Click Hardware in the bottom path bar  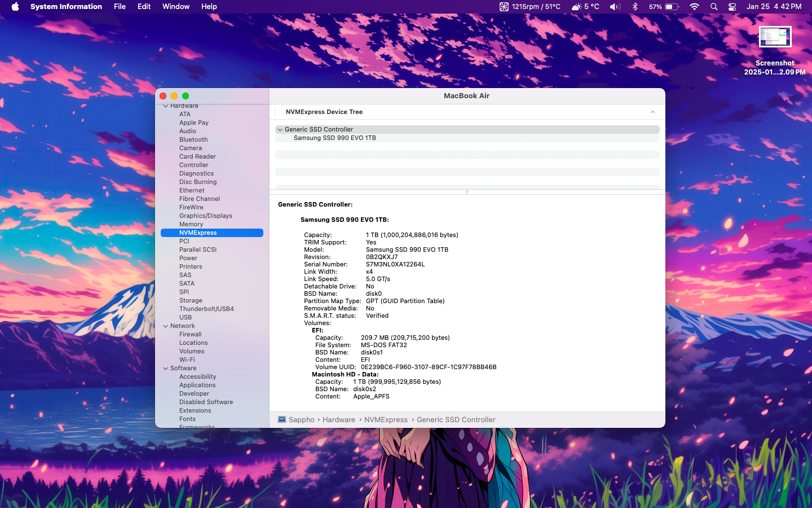click(338, 419)
